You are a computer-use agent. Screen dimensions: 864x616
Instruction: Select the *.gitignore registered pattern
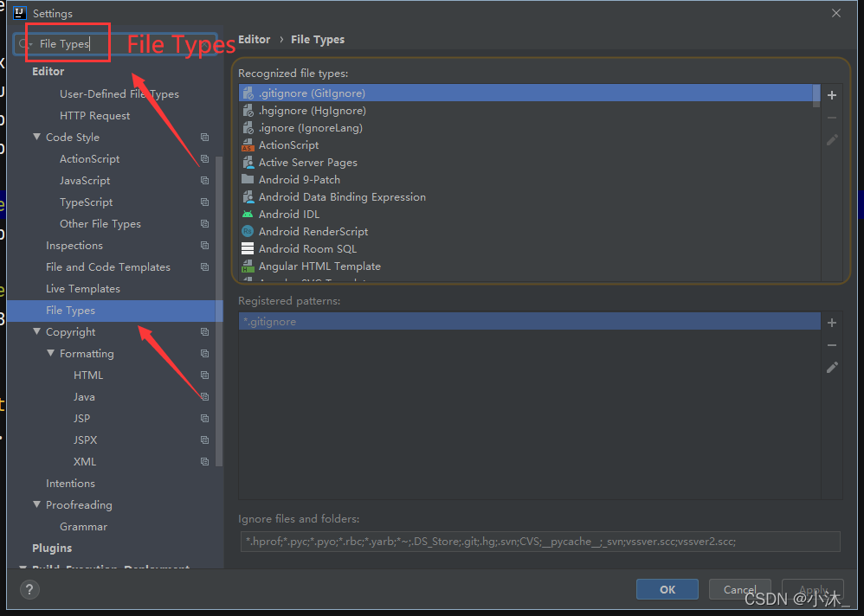(x=530, y=322)
